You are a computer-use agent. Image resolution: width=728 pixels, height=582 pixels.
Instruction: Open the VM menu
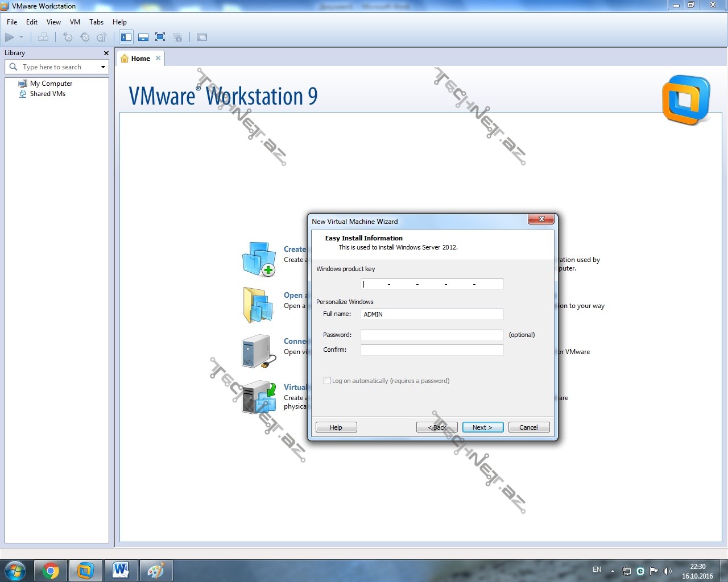[x=75, y=22]
